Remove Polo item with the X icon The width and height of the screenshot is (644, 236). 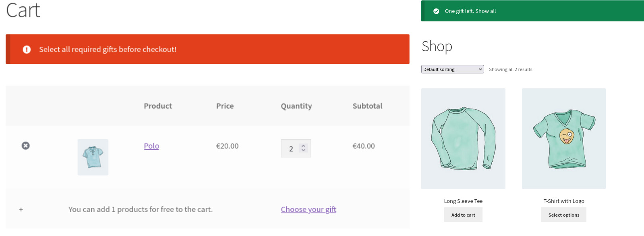(25, 146)
